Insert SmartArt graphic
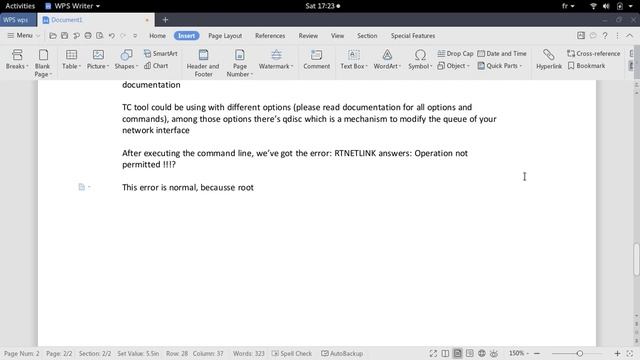The height and width of the screenshot is (360, 640). [x=160, y=53]
